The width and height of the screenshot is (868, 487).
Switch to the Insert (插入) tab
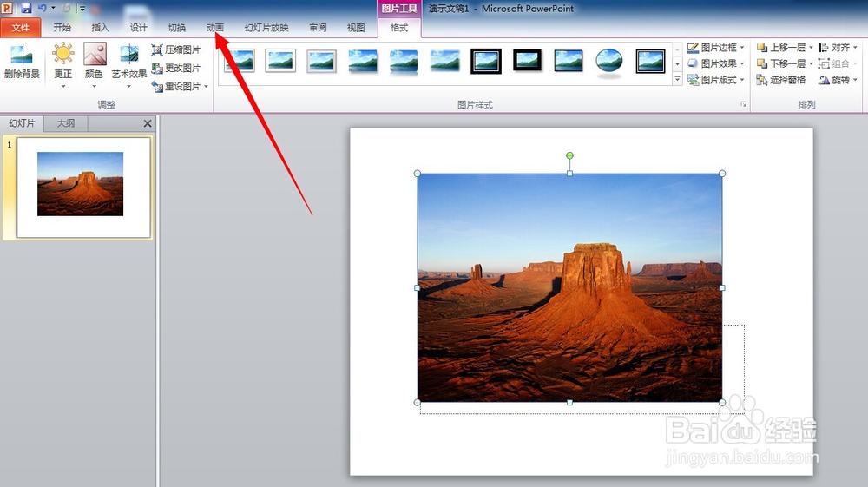pyautogui.click(x=100, y=28)
